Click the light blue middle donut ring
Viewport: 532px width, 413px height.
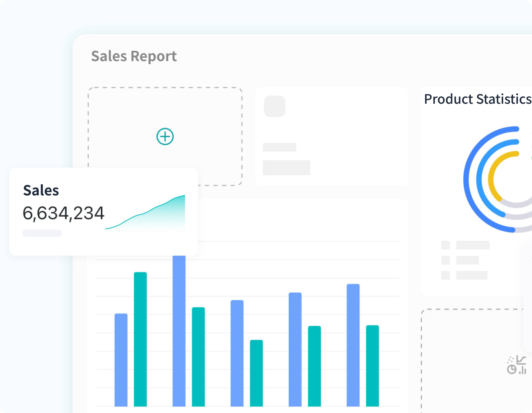click(x=480, y=180)
